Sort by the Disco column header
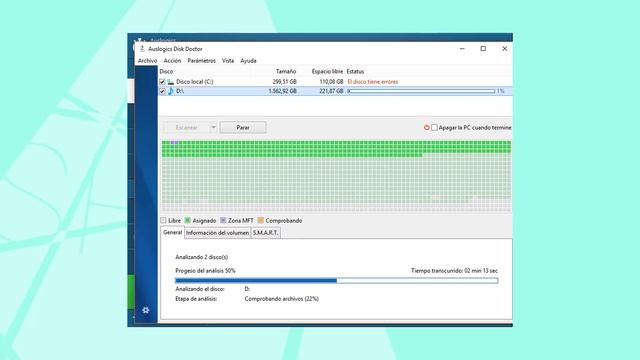Screen dimensions: 640x360 (x=166, y=71)
